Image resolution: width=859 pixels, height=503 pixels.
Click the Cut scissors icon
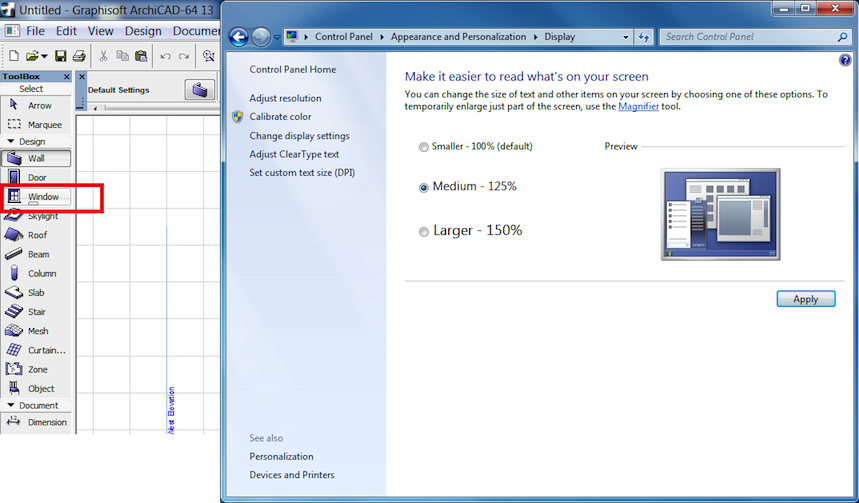(x=103, y=55)
